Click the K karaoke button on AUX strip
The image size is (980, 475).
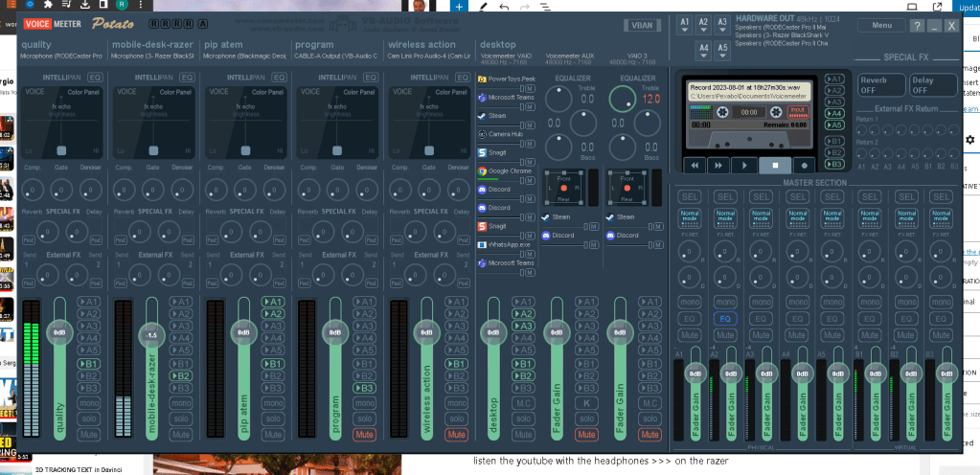pyautogui.click(x=586, y=403)
